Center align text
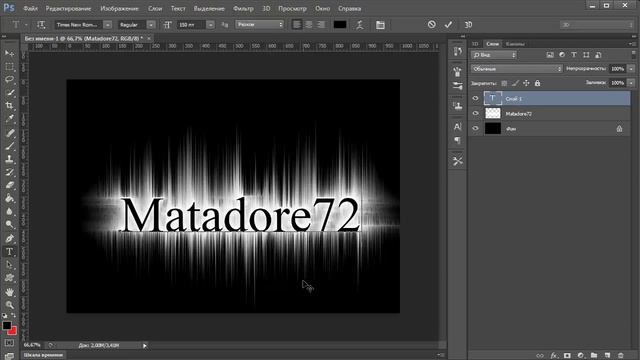The width and height of the screenshot is (640, 360). (309, 25)
